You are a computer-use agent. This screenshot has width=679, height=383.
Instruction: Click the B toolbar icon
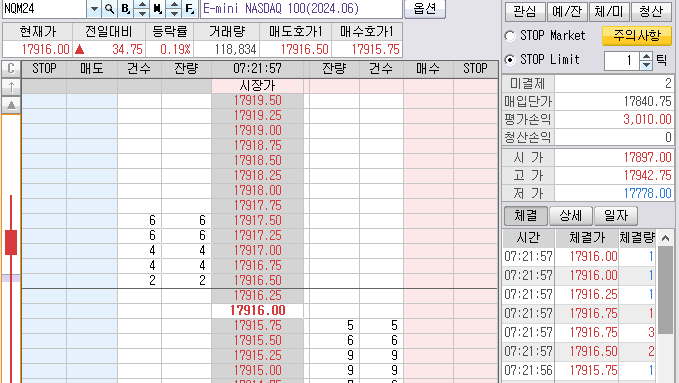click(126, 9)
